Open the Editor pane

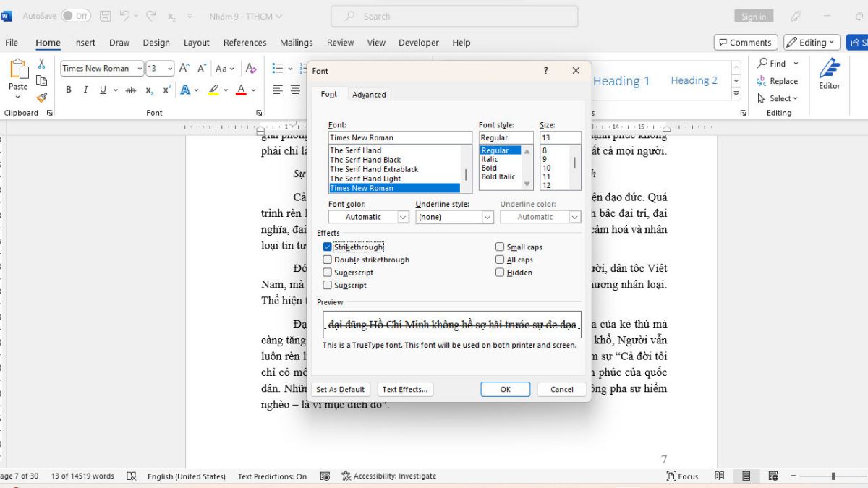(x=830, y=74)
